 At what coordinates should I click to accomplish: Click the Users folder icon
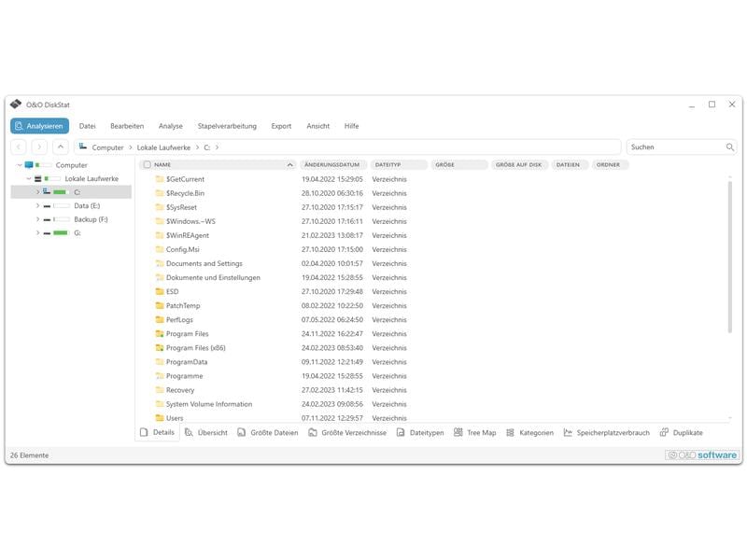pyautogui.click(x=160, y=417)
